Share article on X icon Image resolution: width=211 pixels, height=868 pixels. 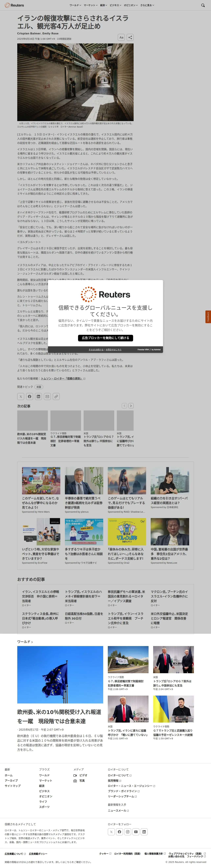coord(21,397)
